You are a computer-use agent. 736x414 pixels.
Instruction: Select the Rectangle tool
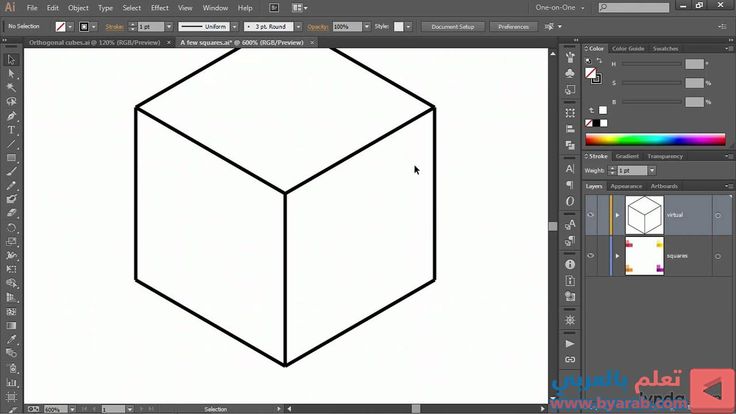point(11,158)
